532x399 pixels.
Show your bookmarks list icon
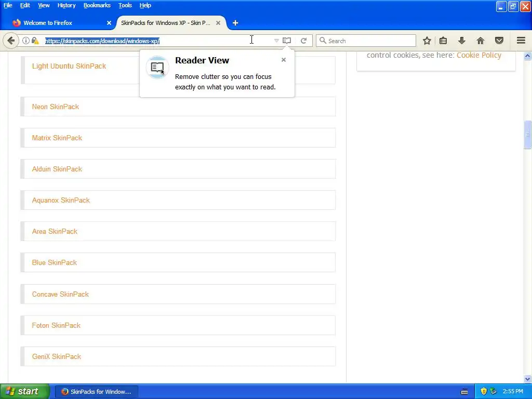pos(443,41)
